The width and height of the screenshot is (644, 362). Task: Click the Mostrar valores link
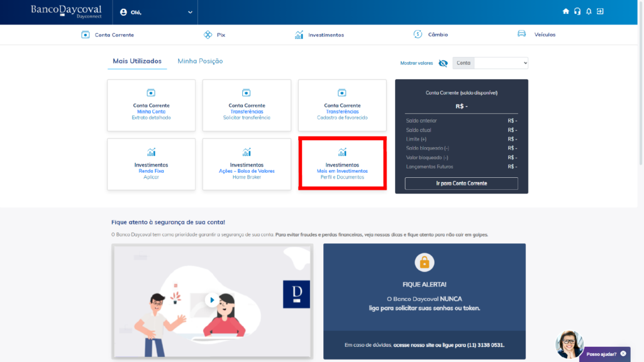pyautogui.click(x=416, y=63)
